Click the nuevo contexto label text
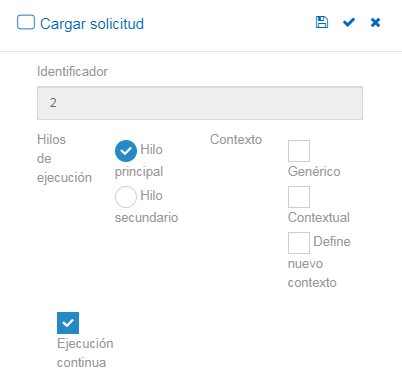402x386 pixels. pos(312,273)
